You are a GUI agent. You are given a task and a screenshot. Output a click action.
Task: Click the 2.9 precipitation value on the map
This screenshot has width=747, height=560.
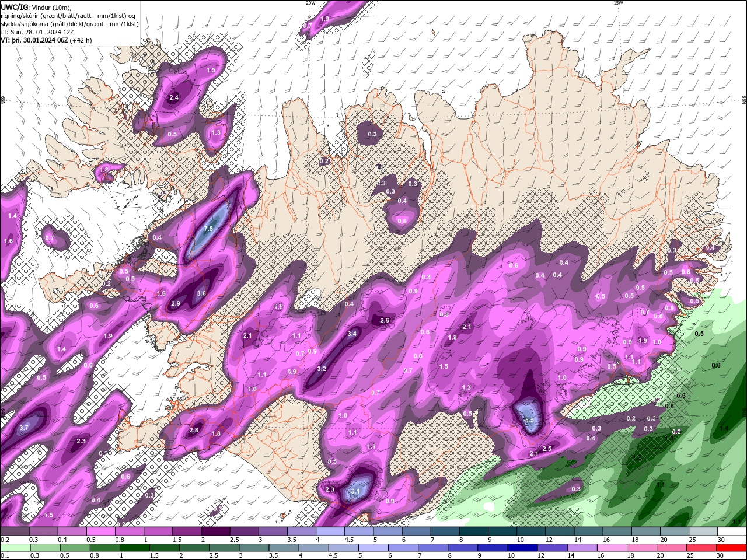[x=176, y=303]
